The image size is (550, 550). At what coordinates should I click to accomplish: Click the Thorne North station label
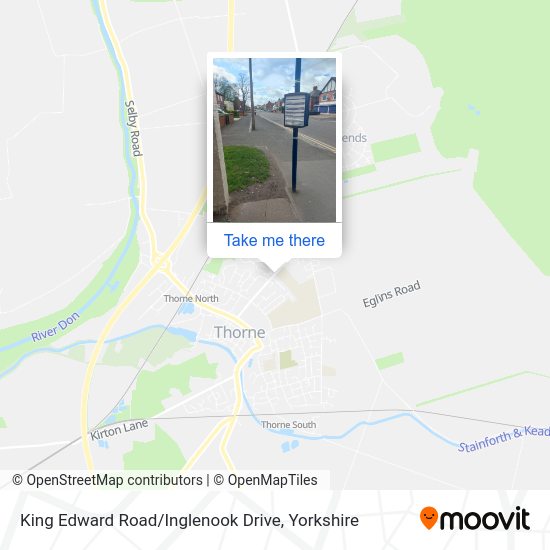pos(191,299)
